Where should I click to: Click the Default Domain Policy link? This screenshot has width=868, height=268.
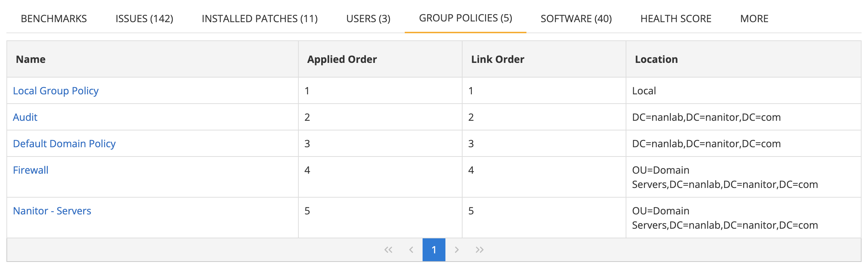tap(64, 144)
